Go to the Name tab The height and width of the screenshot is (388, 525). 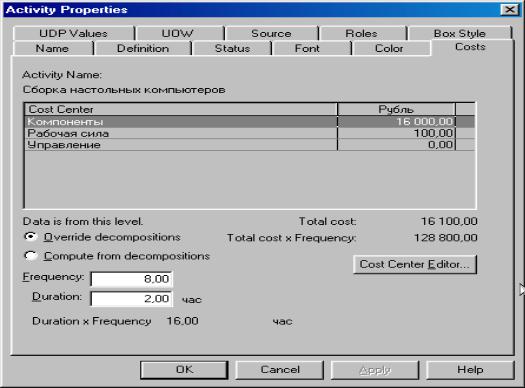click(53, 49)
